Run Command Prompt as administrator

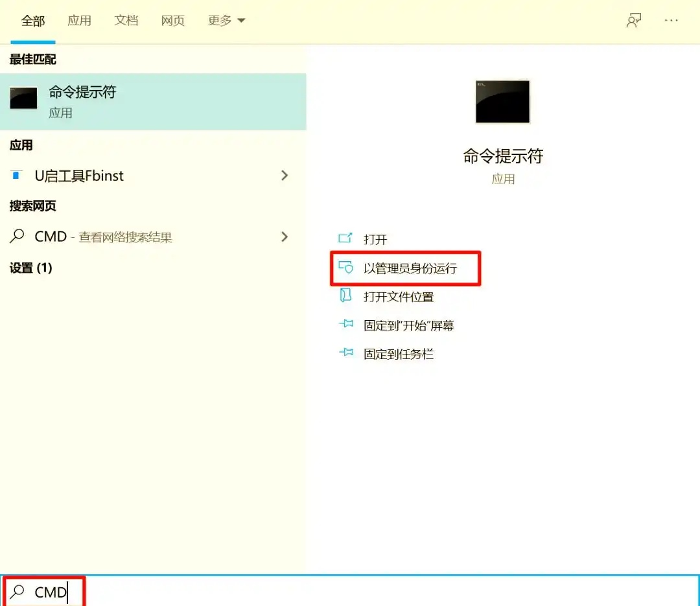405,268
